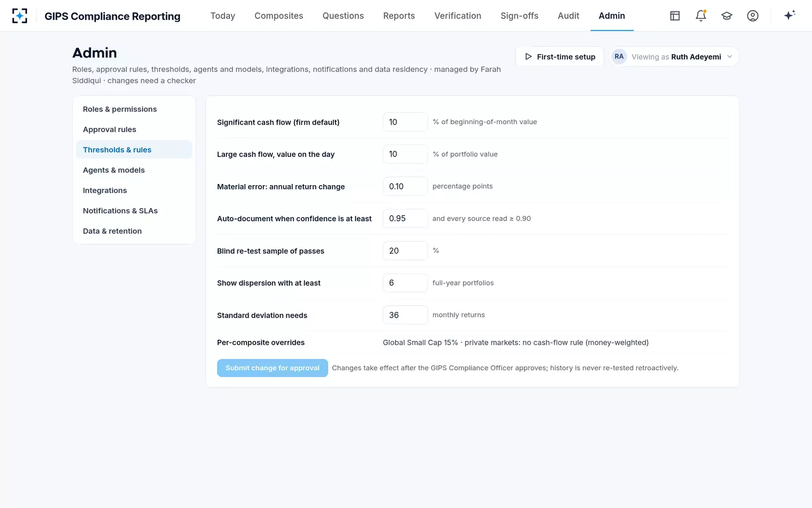812x508 pixels.
Task: Open the Reports tab
Action: point(399,16)
